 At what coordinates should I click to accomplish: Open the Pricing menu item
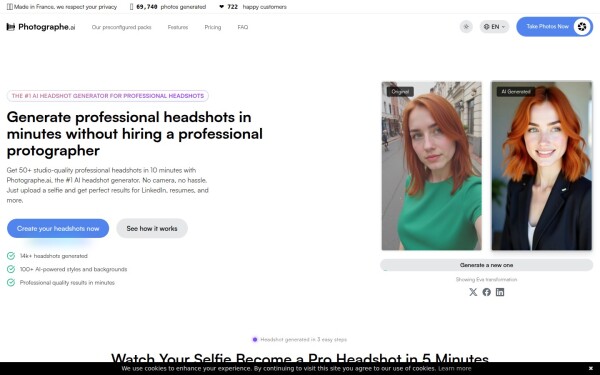click(213, 27)
